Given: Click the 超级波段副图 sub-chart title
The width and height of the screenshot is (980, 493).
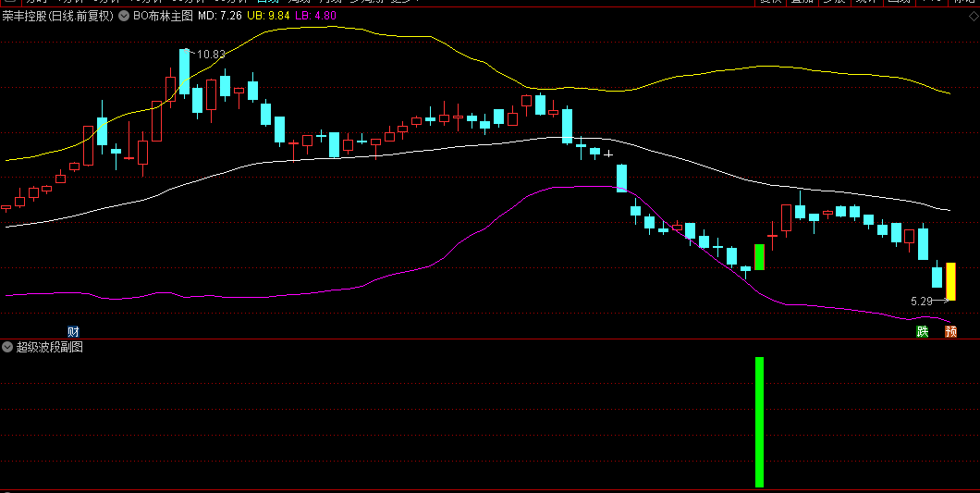Looking at the screenshot, I should (x=49, y=347).
